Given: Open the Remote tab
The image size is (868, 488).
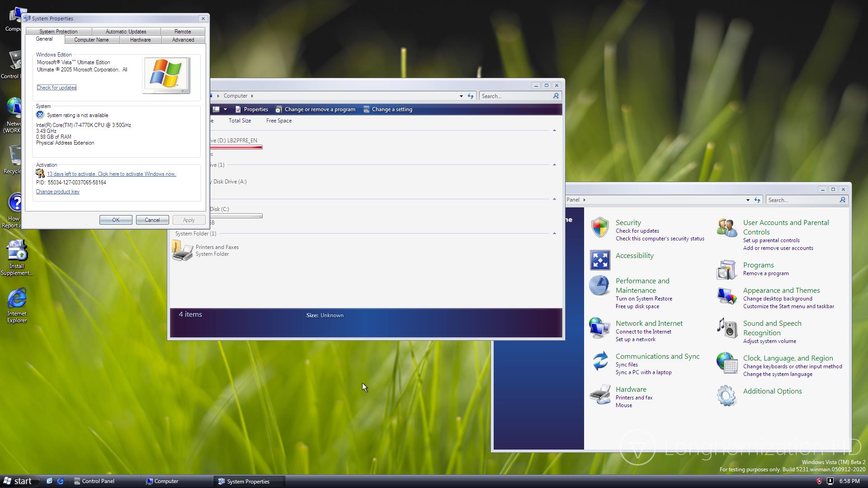Looking at the screenshot, I should click(x=183, y=32).
